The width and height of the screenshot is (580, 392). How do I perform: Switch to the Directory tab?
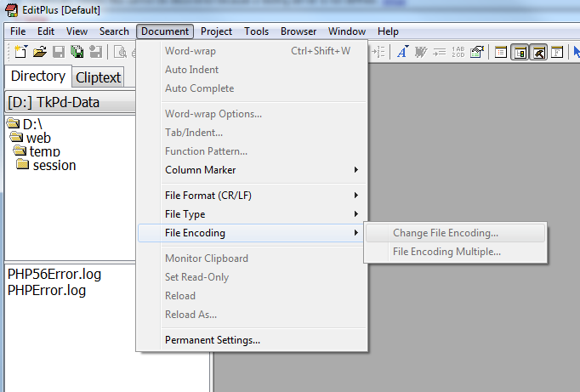[x=38, y=77]
